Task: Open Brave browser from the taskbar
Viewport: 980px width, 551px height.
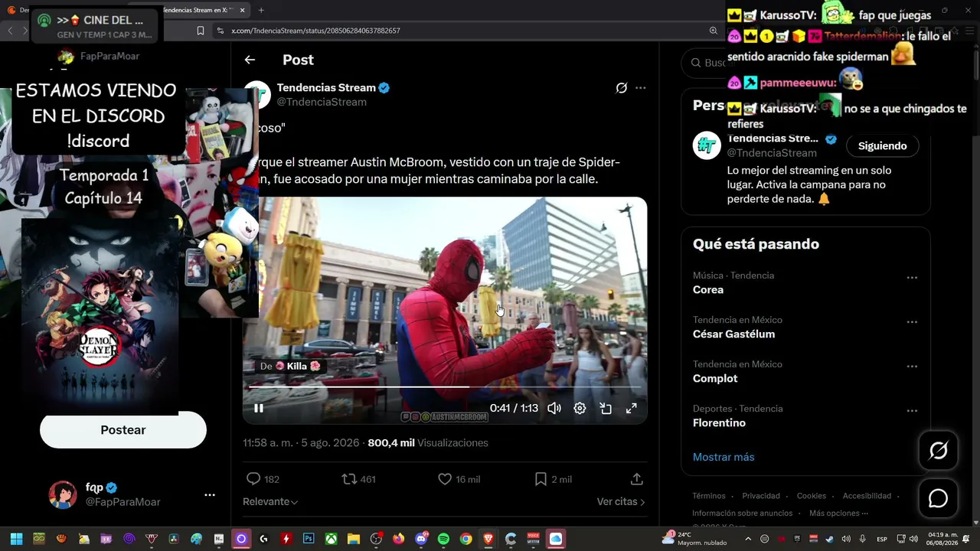Action: point(488,539)
